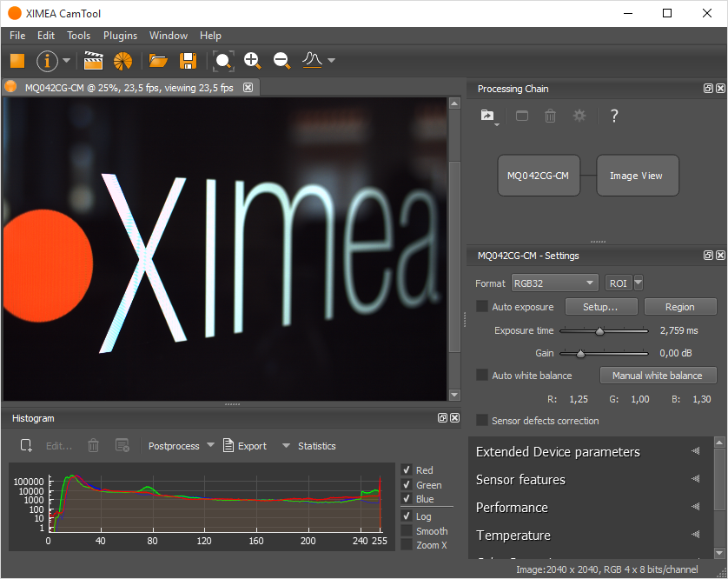Screen dimensions: 728x579
Task: Enable the Zoom X checkbox
Action: click(407, 544)
